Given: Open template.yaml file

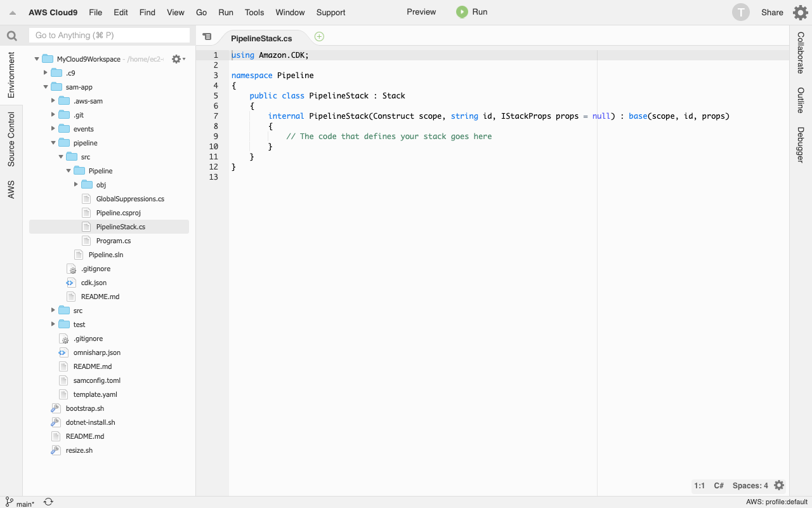Looking at the screenshot, I should tap(95, 394).
